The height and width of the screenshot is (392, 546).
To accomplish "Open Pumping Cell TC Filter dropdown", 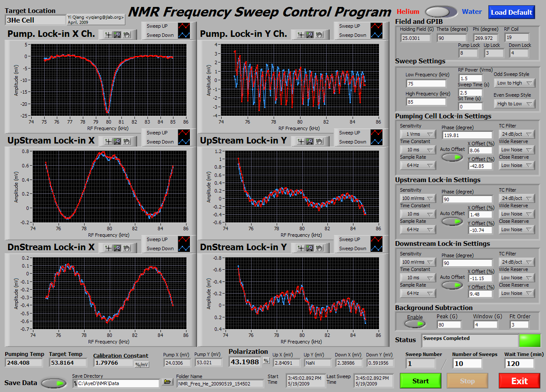I will (517, 134).
